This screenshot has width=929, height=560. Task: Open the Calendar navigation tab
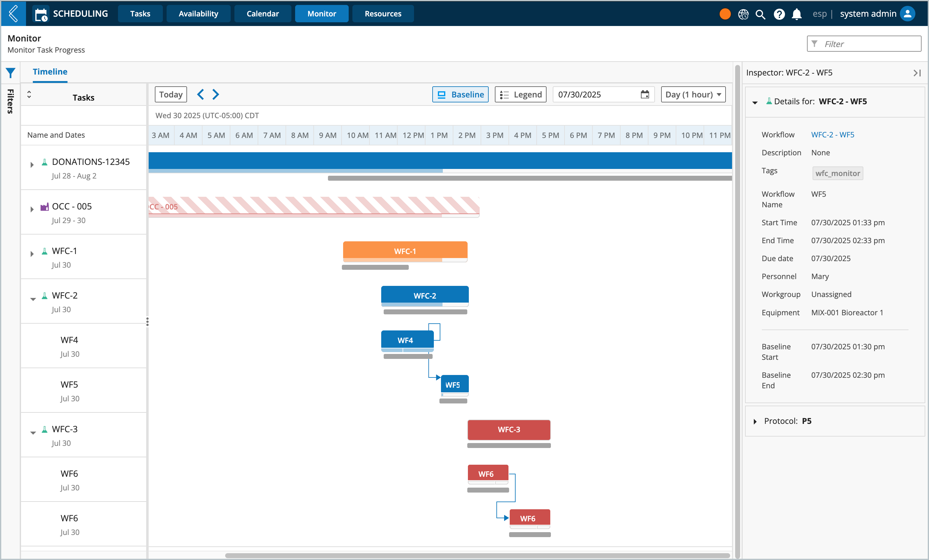click(x=262, y=14)
